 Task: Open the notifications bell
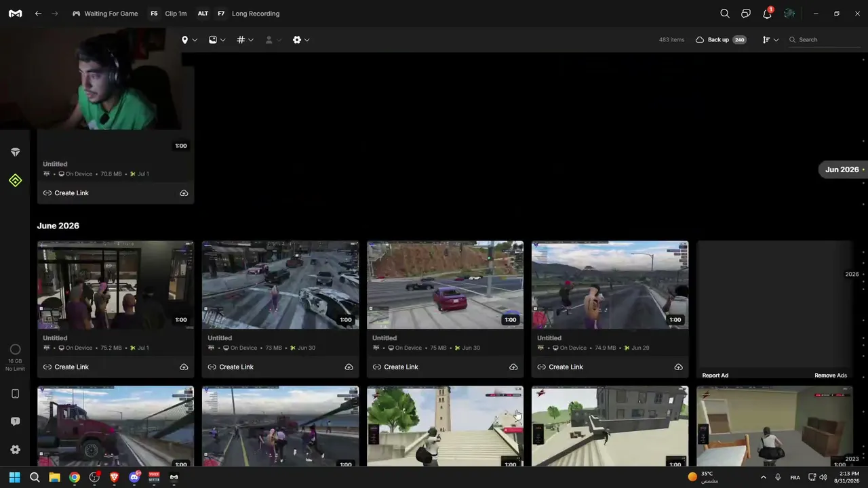(768, 14)
